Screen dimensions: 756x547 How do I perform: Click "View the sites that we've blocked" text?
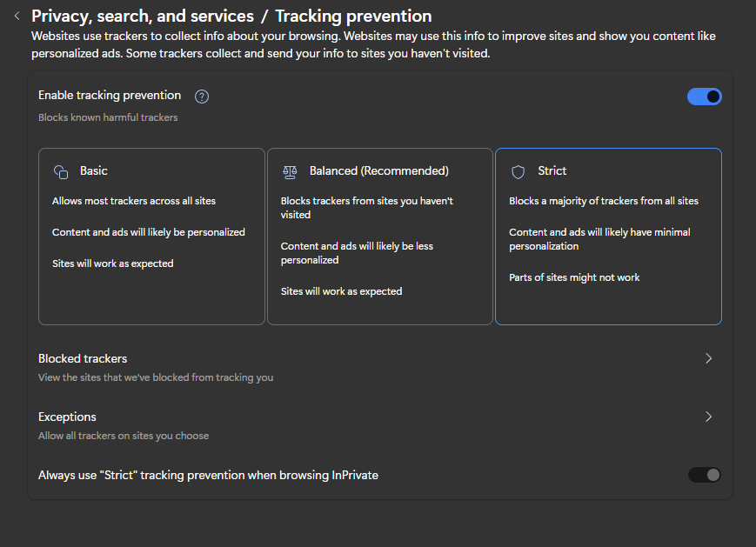click(x=156, y=377)
